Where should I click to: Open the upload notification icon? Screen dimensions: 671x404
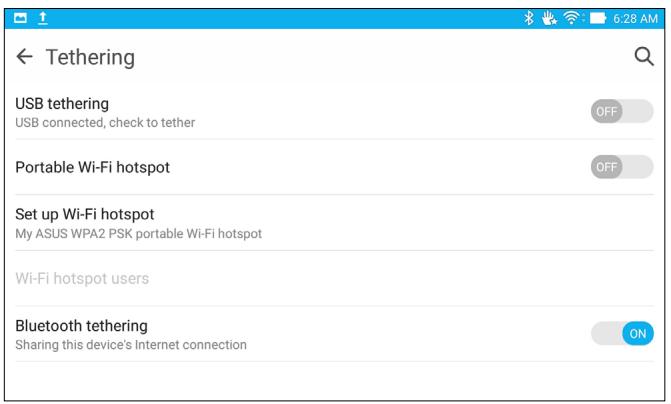43,18
